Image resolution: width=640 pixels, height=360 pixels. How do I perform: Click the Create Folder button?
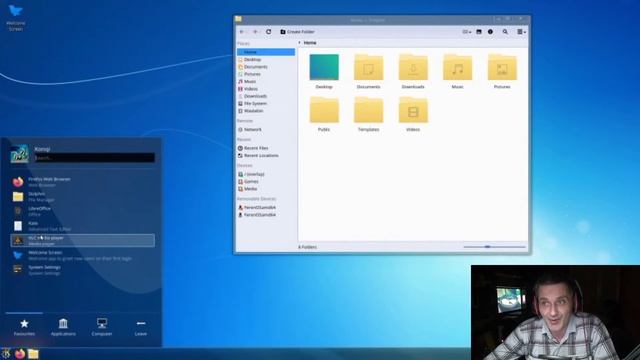[297, 32]
